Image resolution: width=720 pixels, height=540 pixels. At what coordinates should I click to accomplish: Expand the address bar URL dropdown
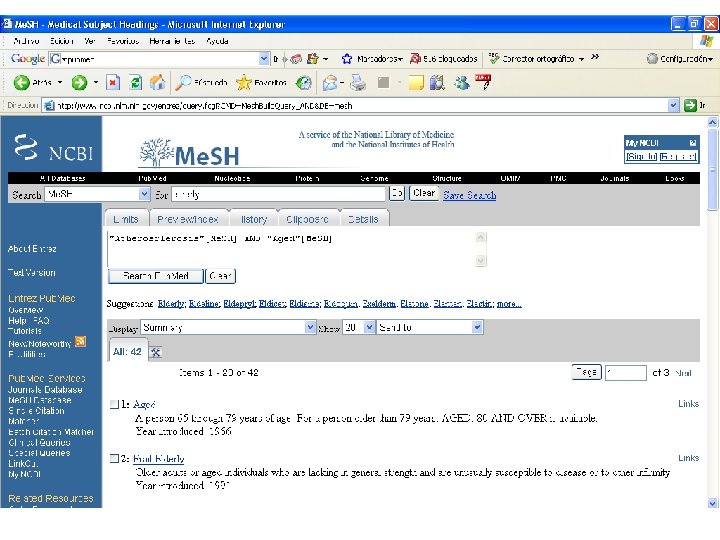point(673,106)
